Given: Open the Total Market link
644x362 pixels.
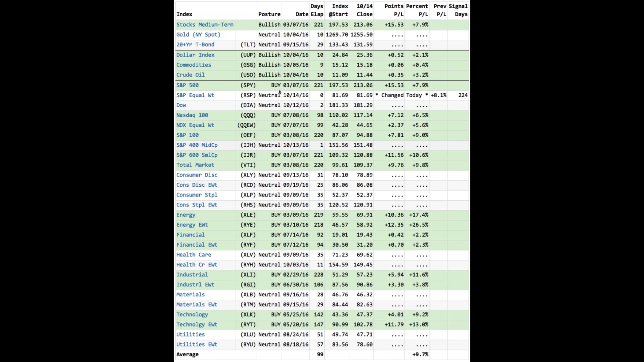Looking at the screenshot, I should click(x=195, y=165).
